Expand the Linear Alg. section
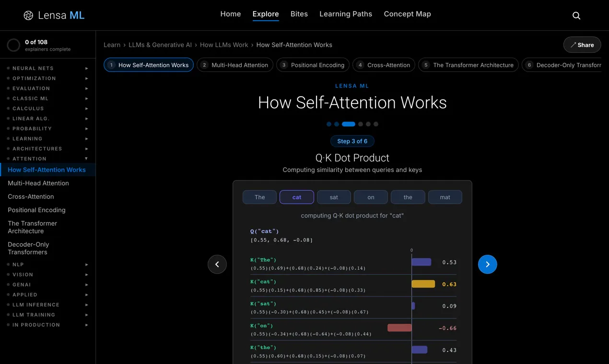The image size is (609, 364). [48, 118]
